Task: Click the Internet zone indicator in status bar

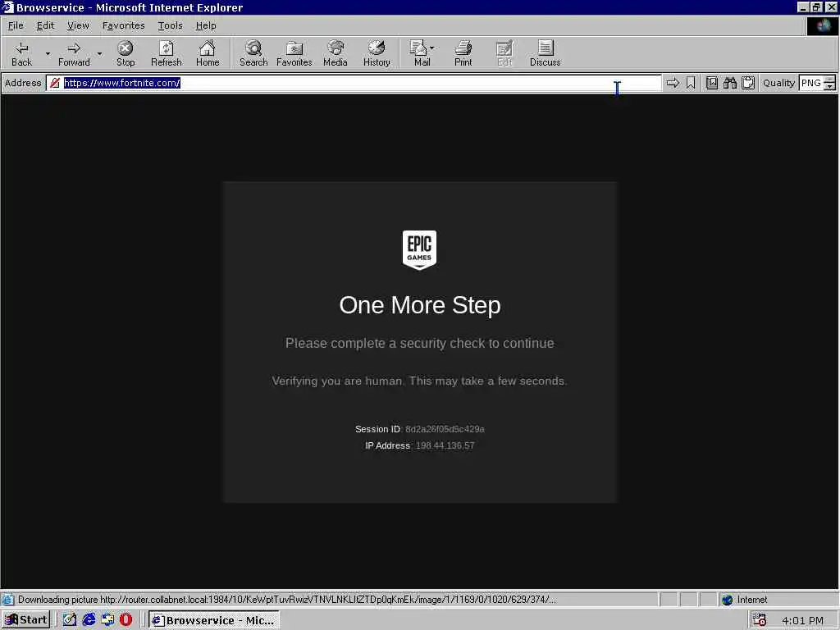Action: click(x=745, y=600)
